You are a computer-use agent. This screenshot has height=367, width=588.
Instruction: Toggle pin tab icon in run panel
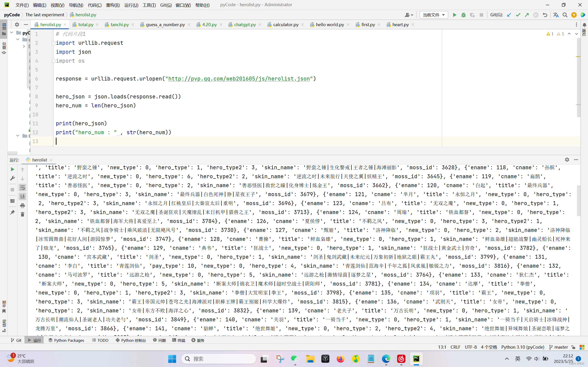tap(12, 212)
